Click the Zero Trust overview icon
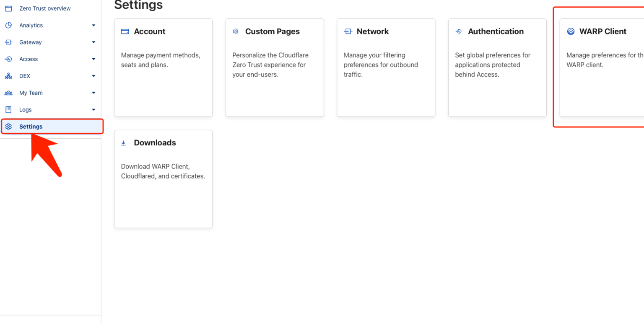 (x=8, y=8)
